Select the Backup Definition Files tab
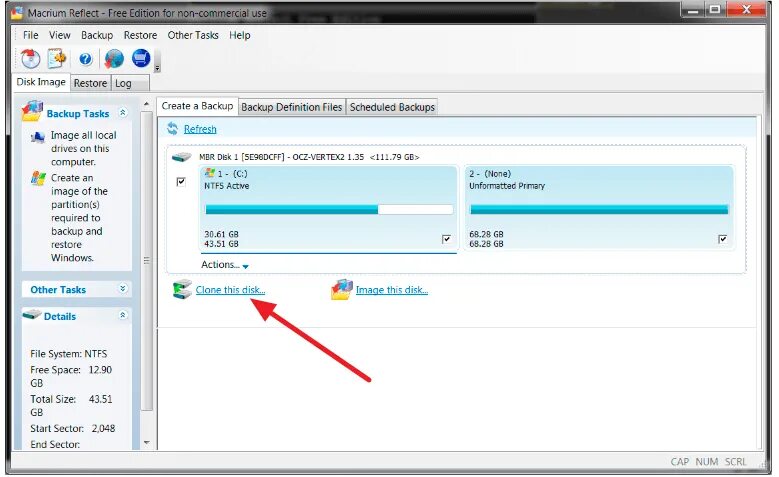 (292, 107)
